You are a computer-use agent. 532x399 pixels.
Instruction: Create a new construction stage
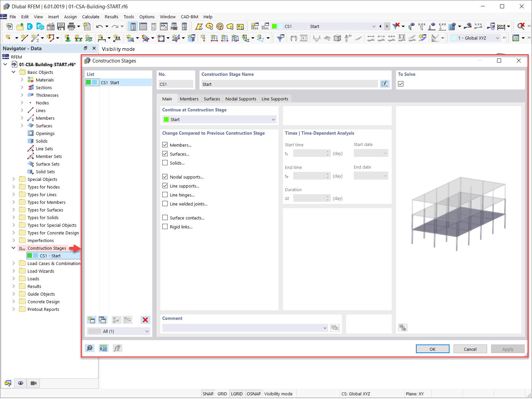tap(91, 320)
